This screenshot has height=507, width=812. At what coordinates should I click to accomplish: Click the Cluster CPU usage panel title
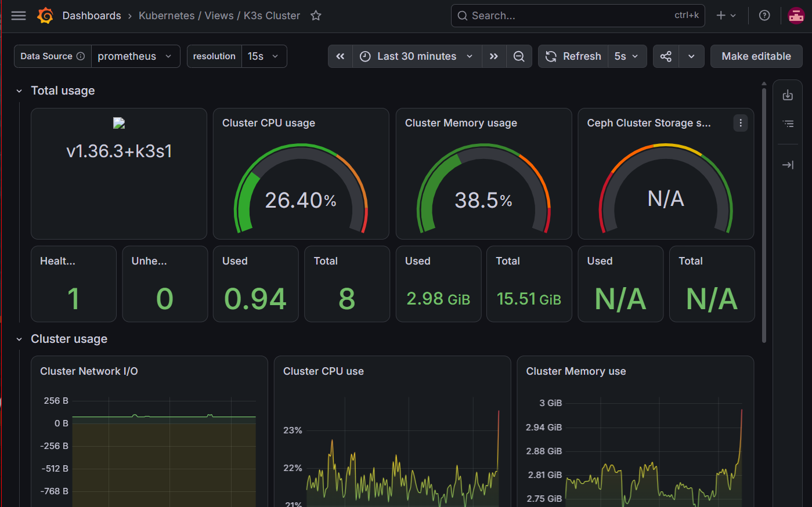point(269,123)
